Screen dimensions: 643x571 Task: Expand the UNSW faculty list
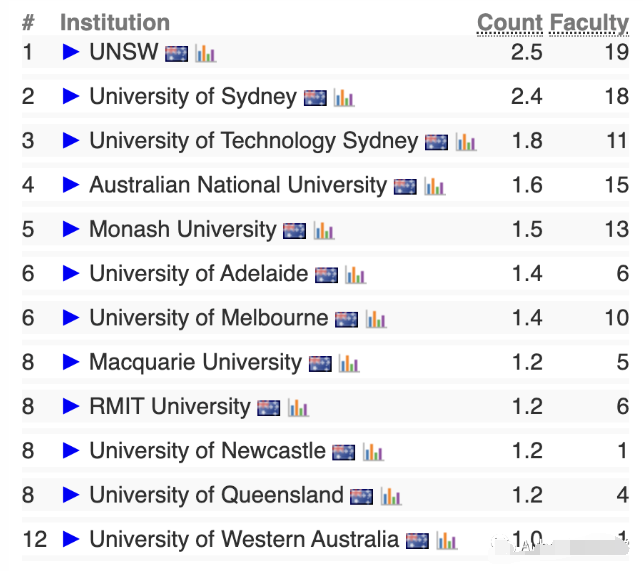click(71, 52)
